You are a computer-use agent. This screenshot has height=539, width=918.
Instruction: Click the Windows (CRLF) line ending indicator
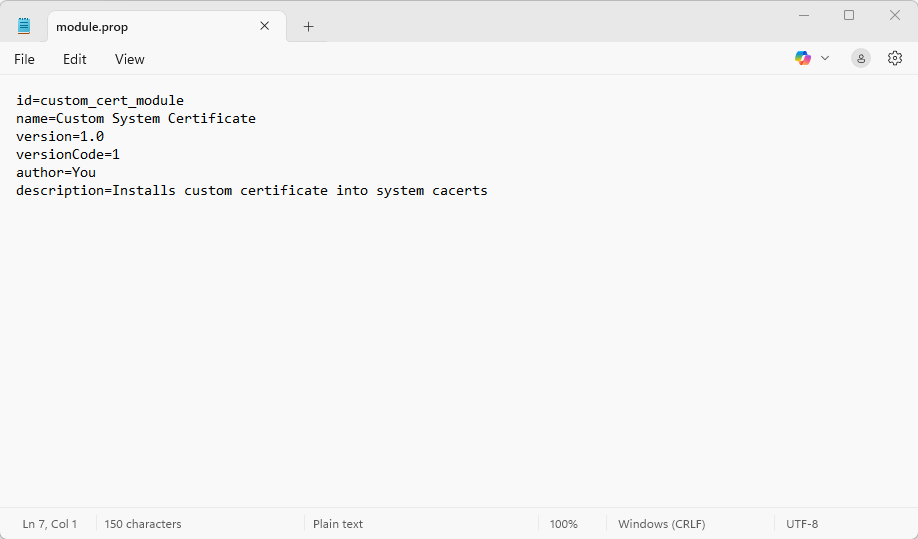pos(661,524)
